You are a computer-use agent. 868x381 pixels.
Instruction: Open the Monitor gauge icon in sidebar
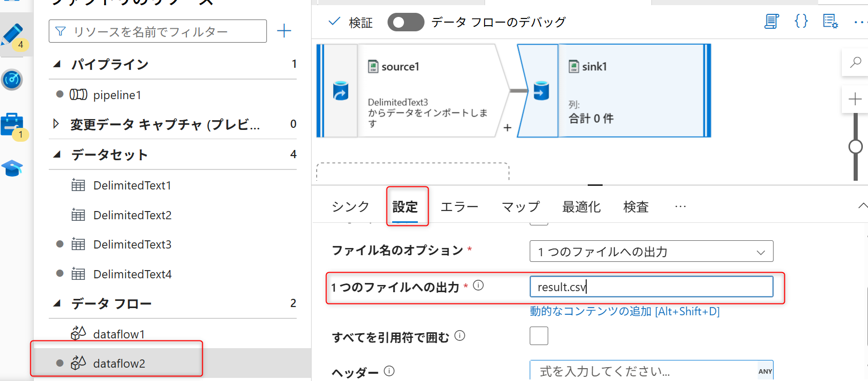pos(12,80)
